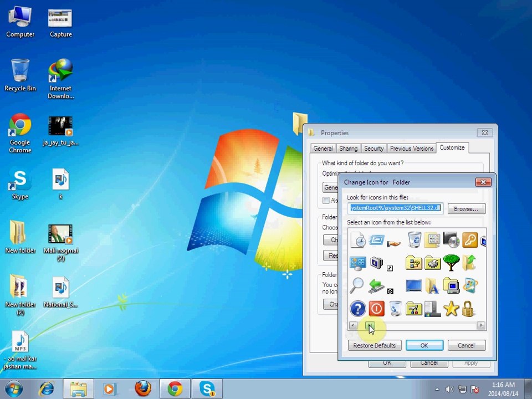
Task: Select the ja_jay_tu_ja video file
Action: [x=60, y=131]
